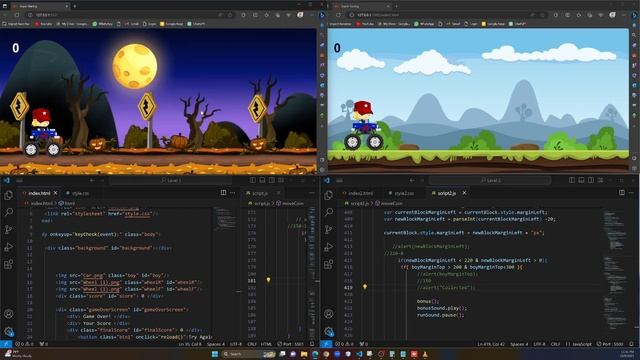The height and width of the screenshot is (360, 640).
Task: Open notifications bell in right VS Code status bar
Action: (x=632, y=344)
